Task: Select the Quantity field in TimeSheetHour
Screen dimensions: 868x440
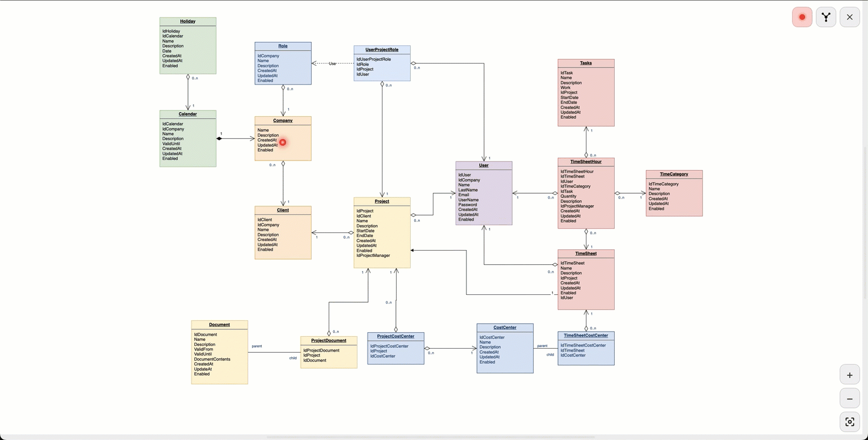Action: [568, 196]
